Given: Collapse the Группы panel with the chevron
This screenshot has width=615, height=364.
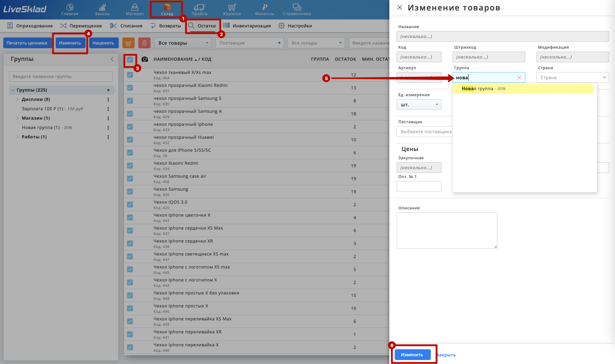Looking at the screenshot, I should coord(112,59).
